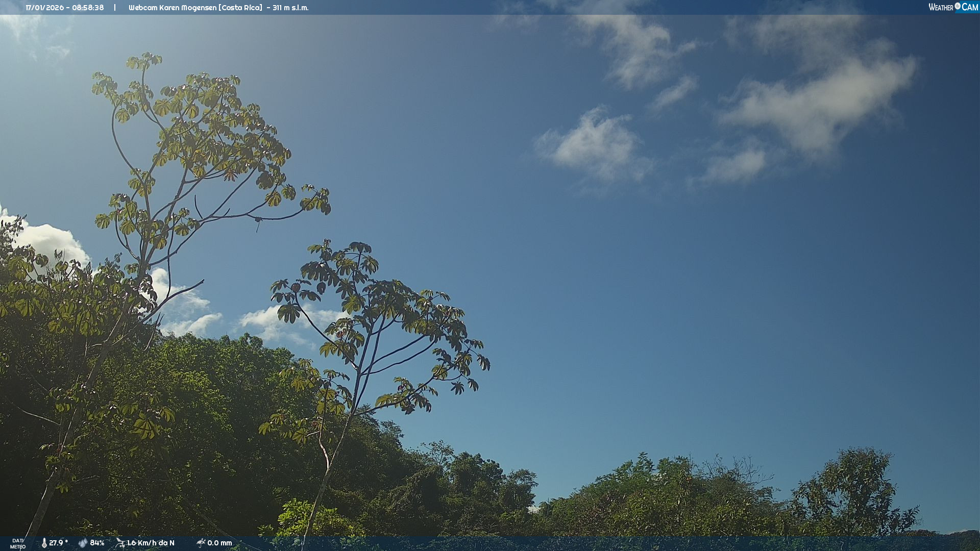Select the 27.9° temperature reading
The width and height of the screenshot is (980, 551).
click(x=58, y=543)
